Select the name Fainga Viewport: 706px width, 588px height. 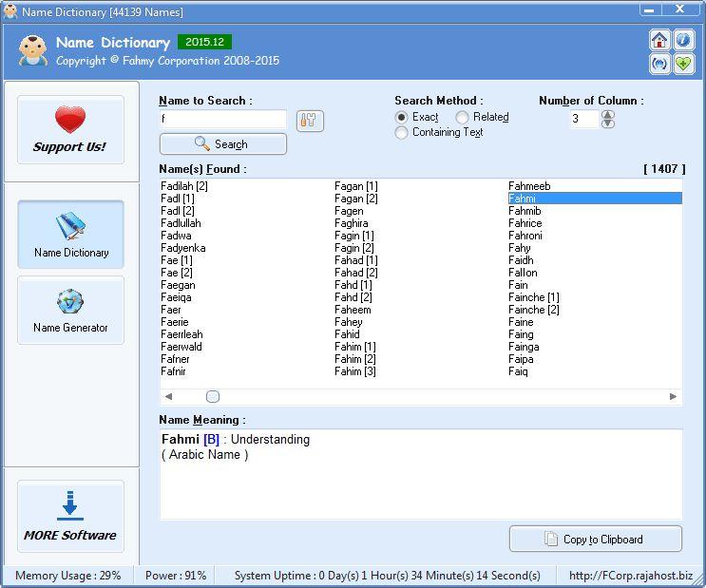(524, 347)
